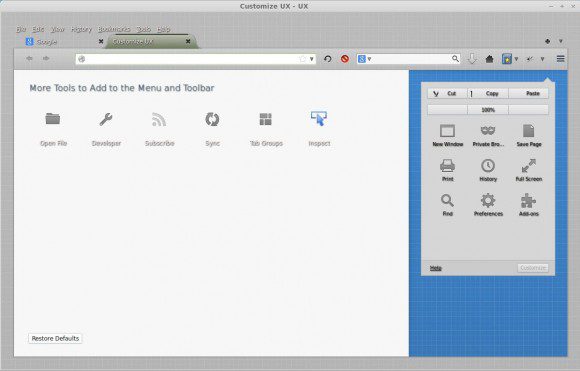
Task: Click the home icon in toolbar
Action: [489, 59]
